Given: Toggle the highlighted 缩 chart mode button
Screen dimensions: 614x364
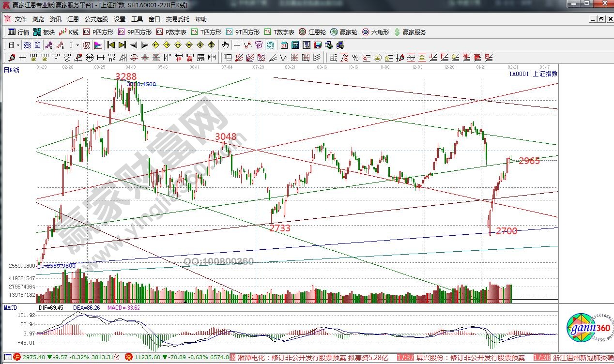Looking at the screenshot, I should (x=86, y=45).
